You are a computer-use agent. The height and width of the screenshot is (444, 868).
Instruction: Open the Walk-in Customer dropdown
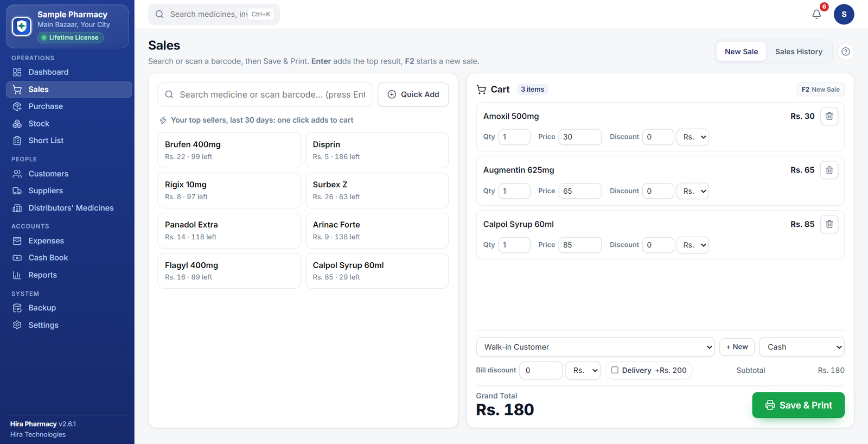tap(595, 347)
